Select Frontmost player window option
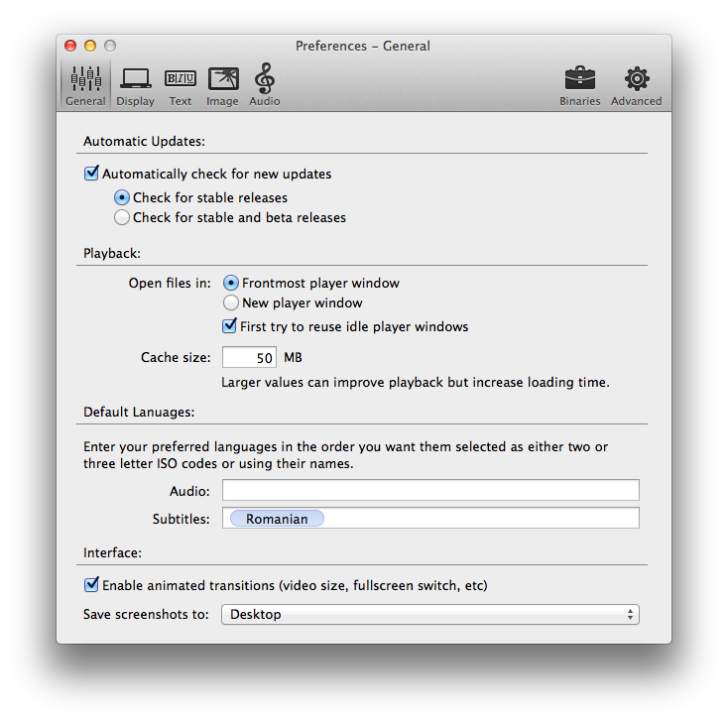728x722 pixels. 231,283
